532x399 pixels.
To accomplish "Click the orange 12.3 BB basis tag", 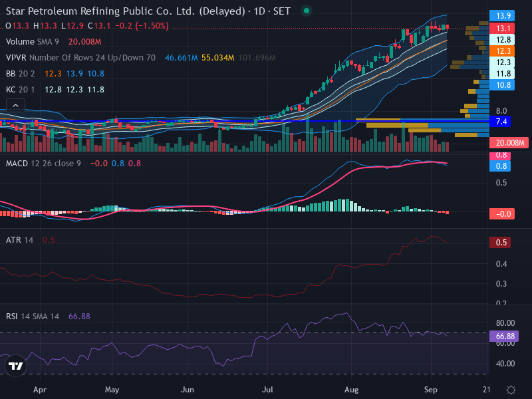I will pyautogui.click(x=502, y=51).
